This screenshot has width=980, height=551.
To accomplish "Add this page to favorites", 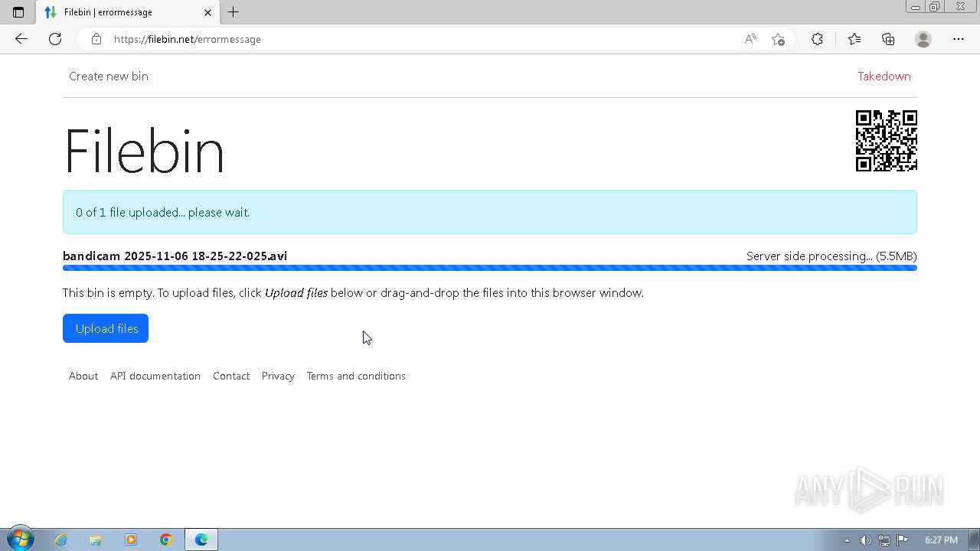I will [x=778, y=39].
